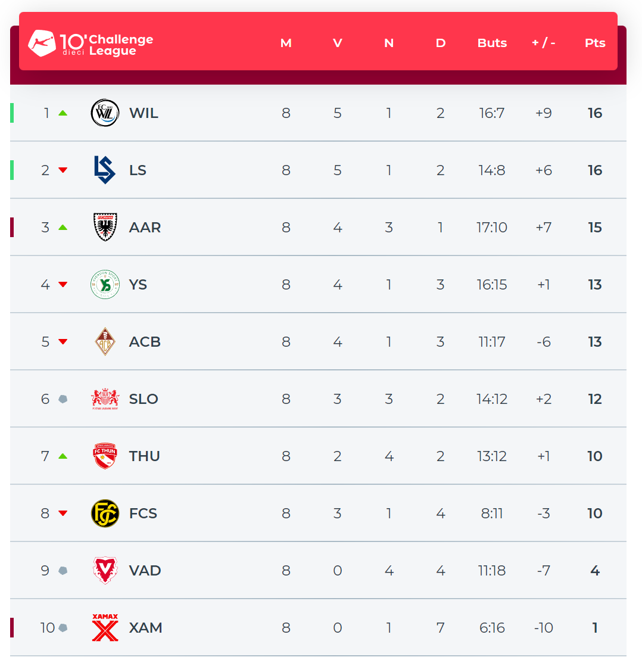Image resolution: width=642 pixels, height=672 pixels.
Task: Select the Xamax red X logo
Action: coord(105,627)
